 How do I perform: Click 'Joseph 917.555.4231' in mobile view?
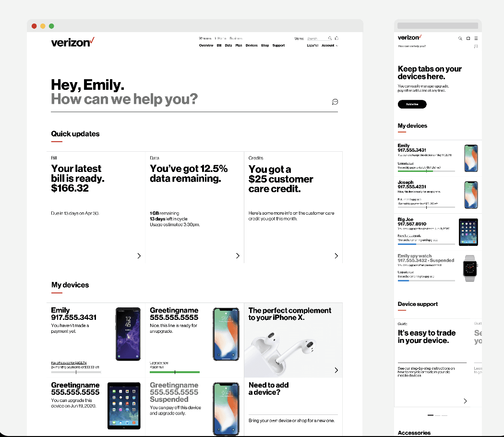click(x=412, y=184)
